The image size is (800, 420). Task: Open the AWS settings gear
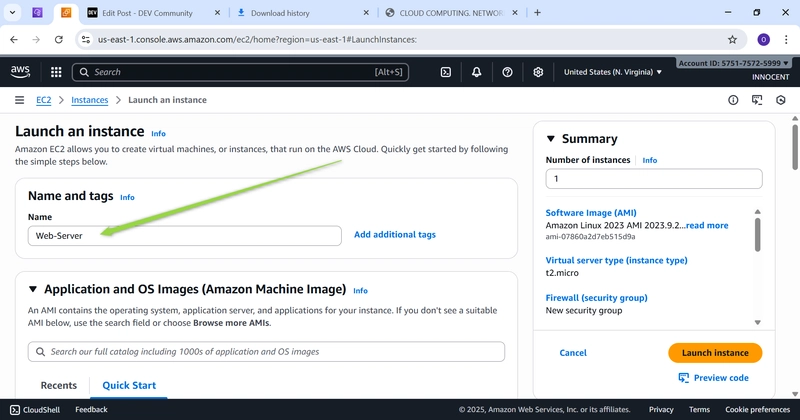coord(538,72)
